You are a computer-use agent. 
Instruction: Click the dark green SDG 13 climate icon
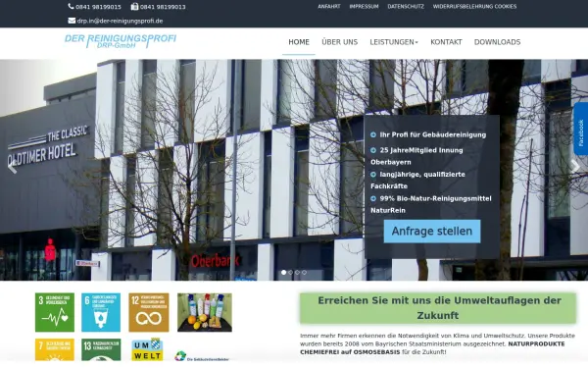coord(101,349)
